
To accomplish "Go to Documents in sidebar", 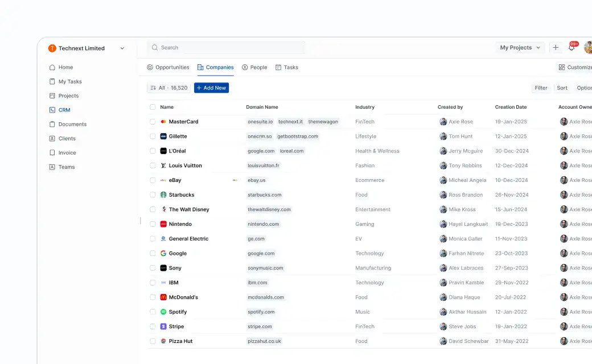I will click(72, 124).
